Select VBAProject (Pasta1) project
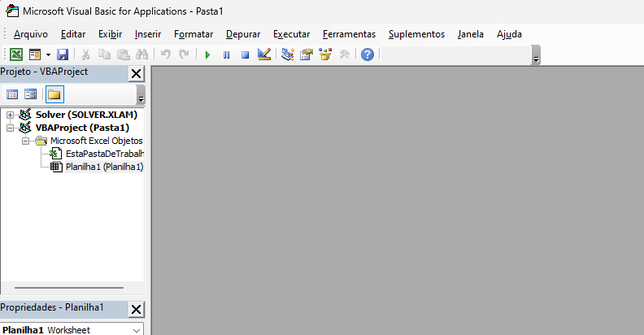The height and width of the screenshot is (335, 644). [x=82, y=128]
